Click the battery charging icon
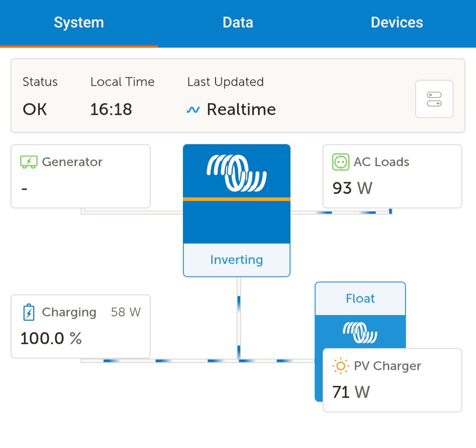 (29, 312)
